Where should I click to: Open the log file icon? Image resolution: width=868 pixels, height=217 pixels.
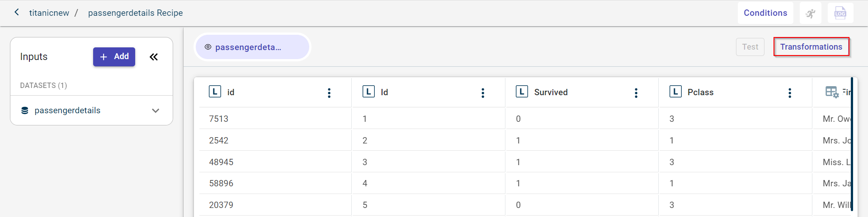[x=840, y=13]
